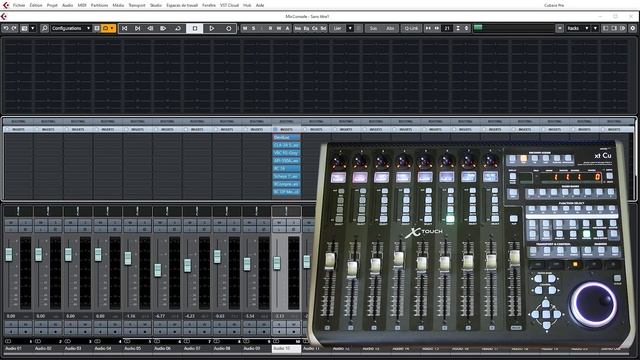Viewport: 640px width, 360px height.
Task: Toggle the Q-Link button
Action: pos(411,28)
